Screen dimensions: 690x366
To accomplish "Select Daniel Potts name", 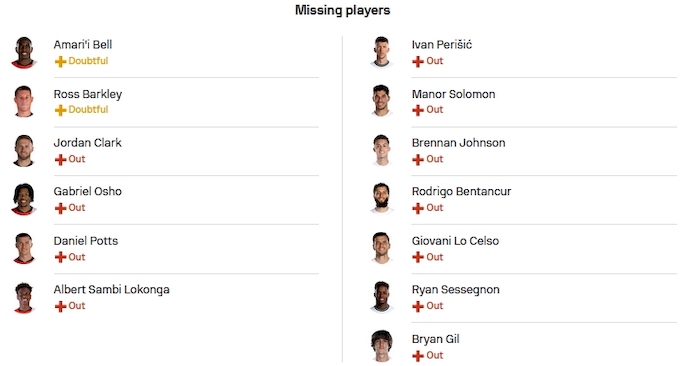I will click(86, 241).
